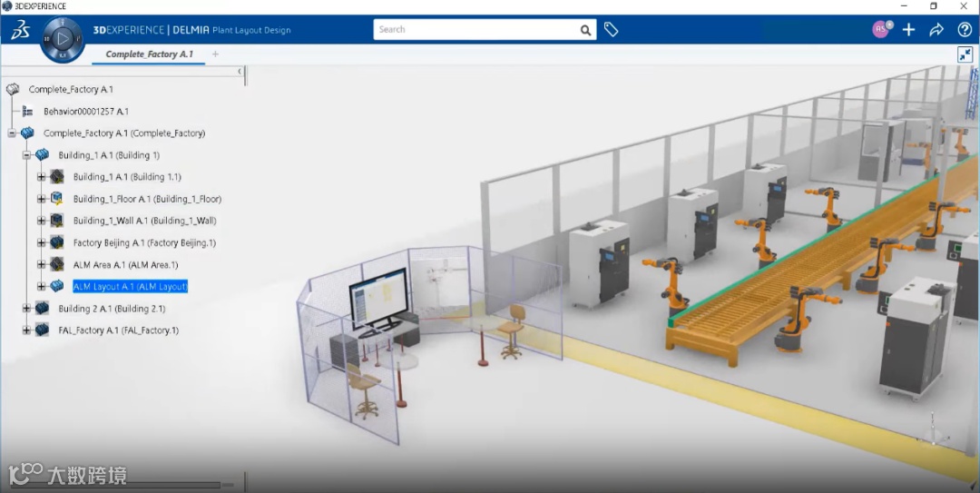
Task: Select Building 2 A.1 (Building 2.1) label
Action: coord(112,309)
